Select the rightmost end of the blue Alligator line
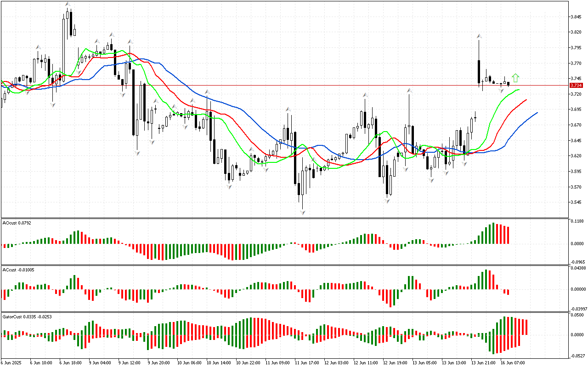Viewport: 588px width, 368px height. [537, 113]
